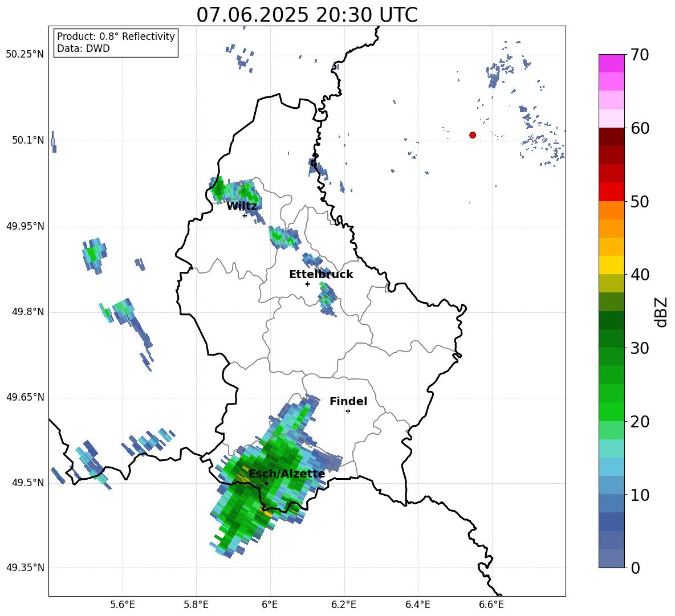Click the 5.6°E longitude label
Viewport: 675px width, 616px height.
pos(123,605)
